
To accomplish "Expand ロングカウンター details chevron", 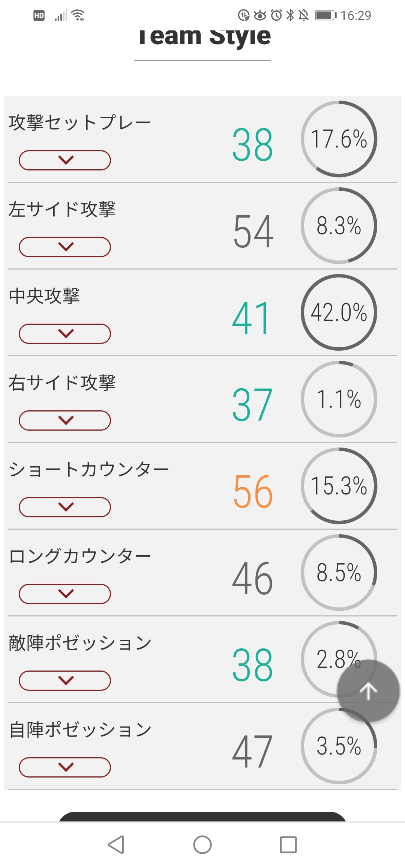I will coord(65,594).
